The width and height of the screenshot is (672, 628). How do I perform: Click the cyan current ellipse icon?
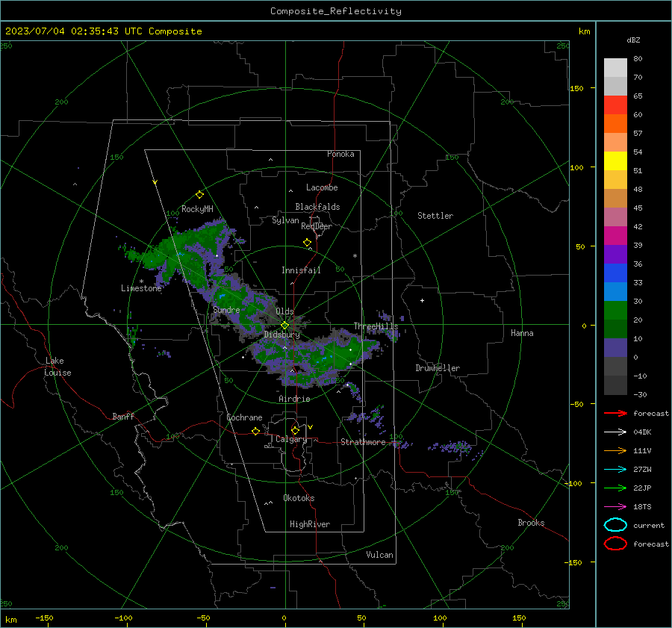click(615, 525)
